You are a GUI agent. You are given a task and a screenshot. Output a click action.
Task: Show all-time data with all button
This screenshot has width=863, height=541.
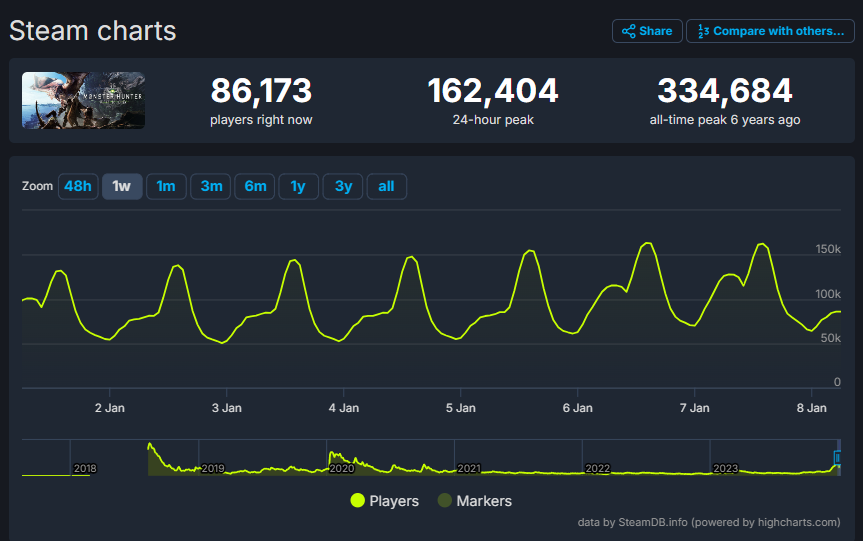tap(386, 186)
